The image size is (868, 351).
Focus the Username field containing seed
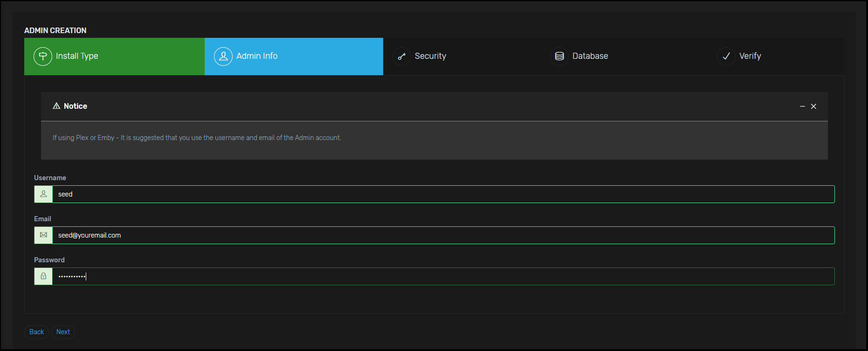(x=443, y=194)
